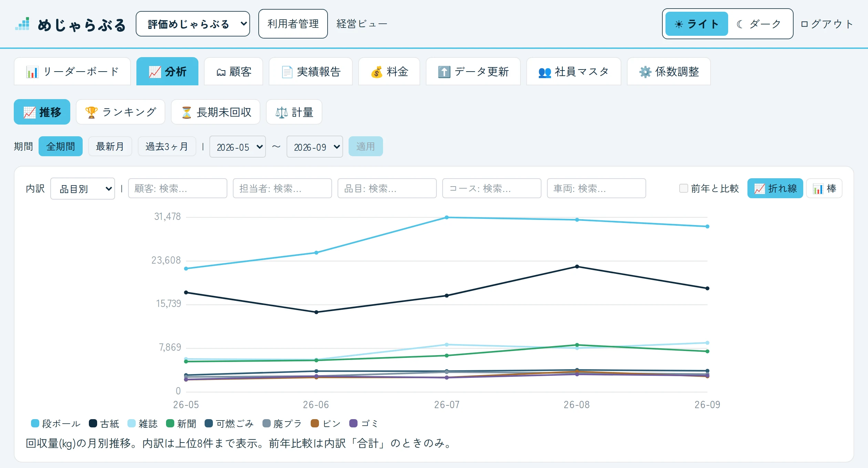868x468 pixels.
Task: Click the upload arrow icon on データ更新
Action: tap(444, 72)
